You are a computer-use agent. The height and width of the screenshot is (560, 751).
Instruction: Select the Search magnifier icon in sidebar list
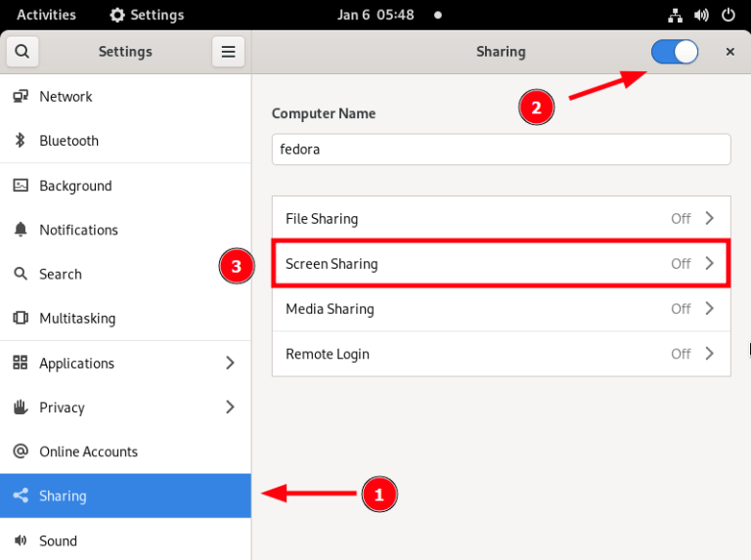click(21, 274)
